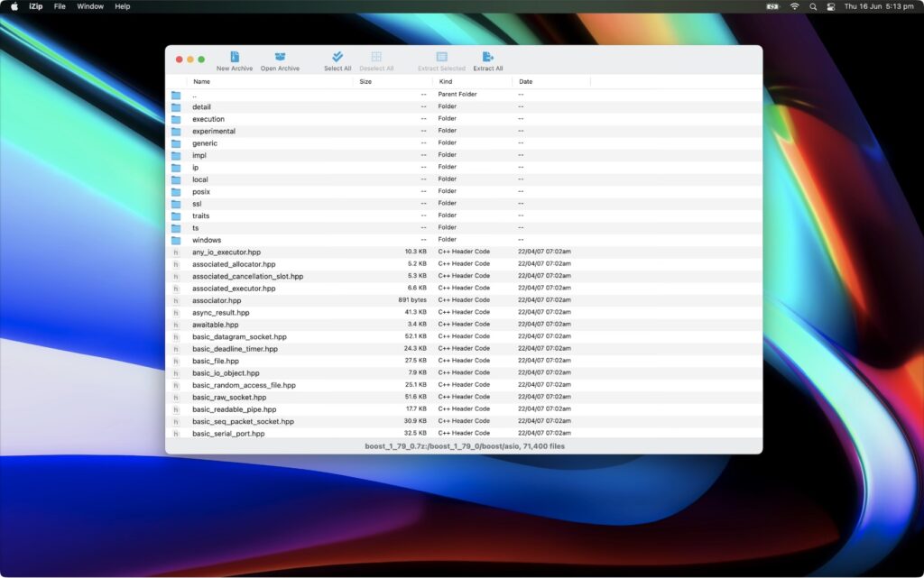Open the Window menu

pyautogui.click(x=90, y=6)
